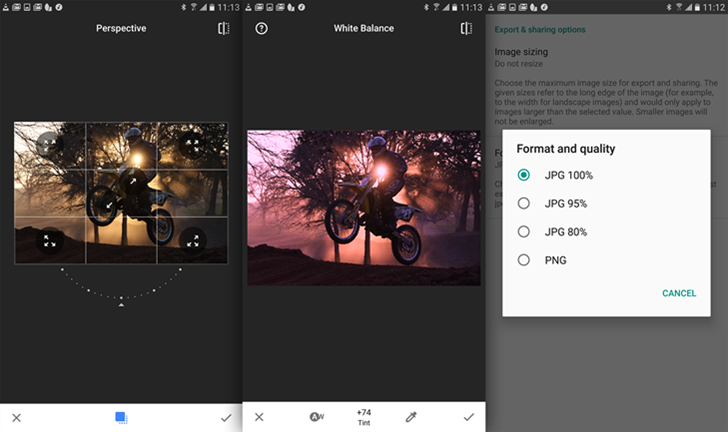Open the blue fill mode icon in Perspective
728x432 pixels.
point(121,418)
